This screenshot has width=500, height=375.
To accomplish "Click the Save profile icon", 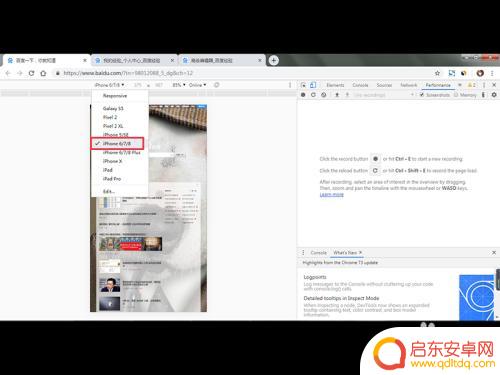I will point(347,95).
